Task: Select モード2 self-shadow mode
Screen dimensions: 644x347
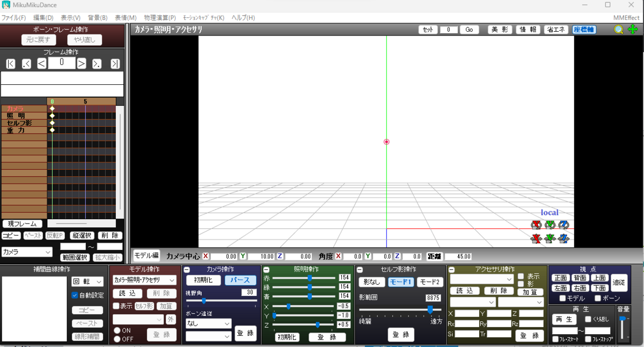Action: (x=429, y=282)
